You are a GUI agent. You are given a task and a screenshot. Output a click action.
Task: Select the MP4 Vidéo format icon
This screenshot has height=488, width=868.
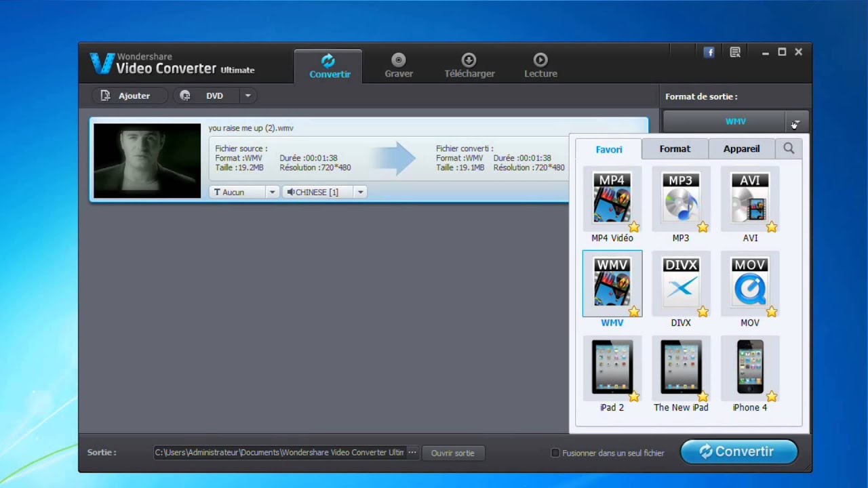coord(612,198)
